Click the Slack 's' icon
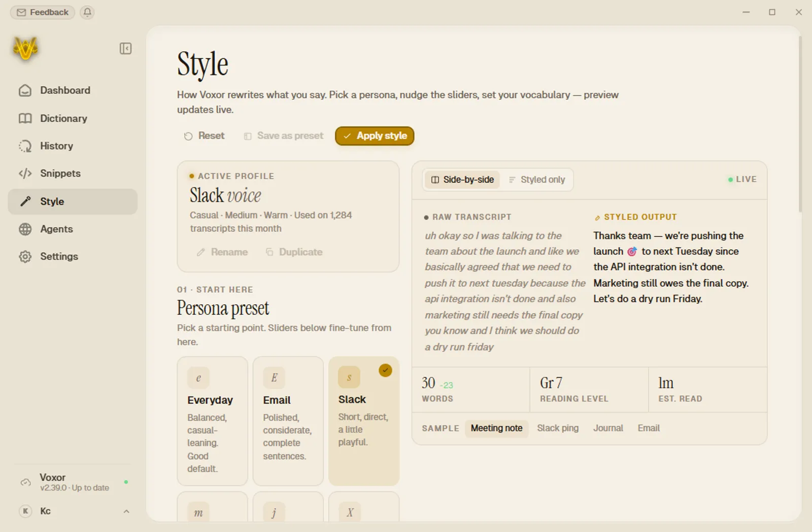Screen dimensions: 812x532 pos(349,377)
